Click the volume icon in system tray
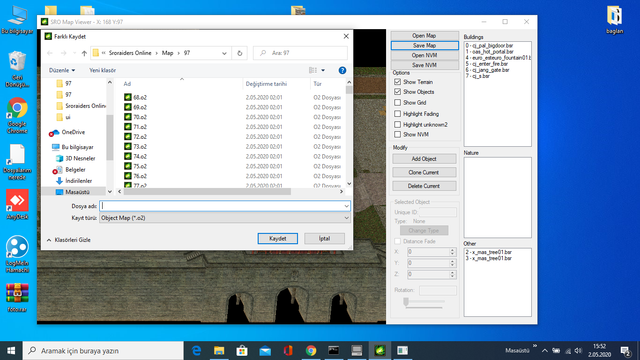 (578, 351)
